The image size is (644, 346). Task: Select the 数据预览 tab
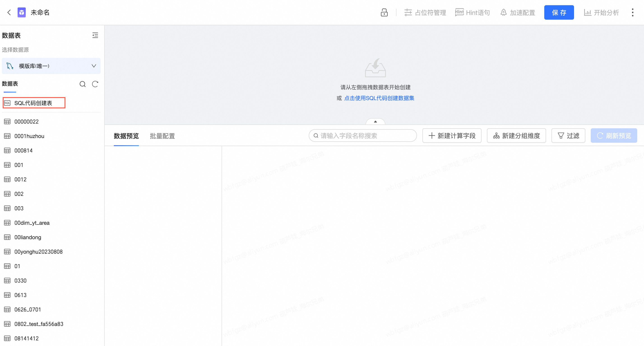126,136
